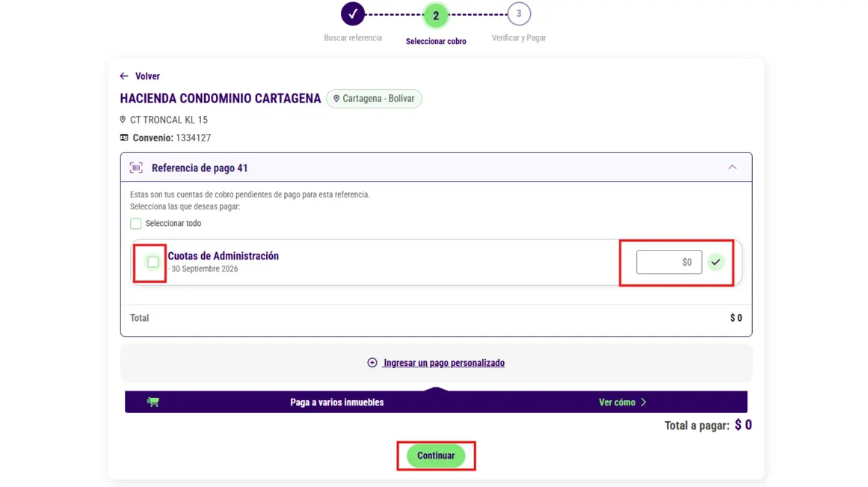The height and width of the screenshot is (487, 868).
Task: Click the shopping cart icon in the purple banner
Action: (153, 402)
